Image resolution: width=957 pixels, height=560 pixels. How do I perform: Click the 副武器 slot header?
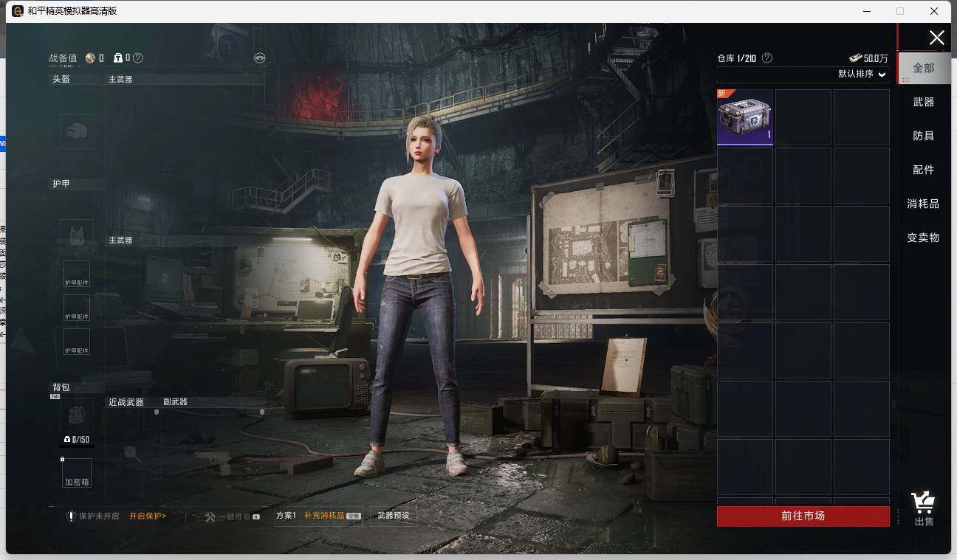click(175, 402)
